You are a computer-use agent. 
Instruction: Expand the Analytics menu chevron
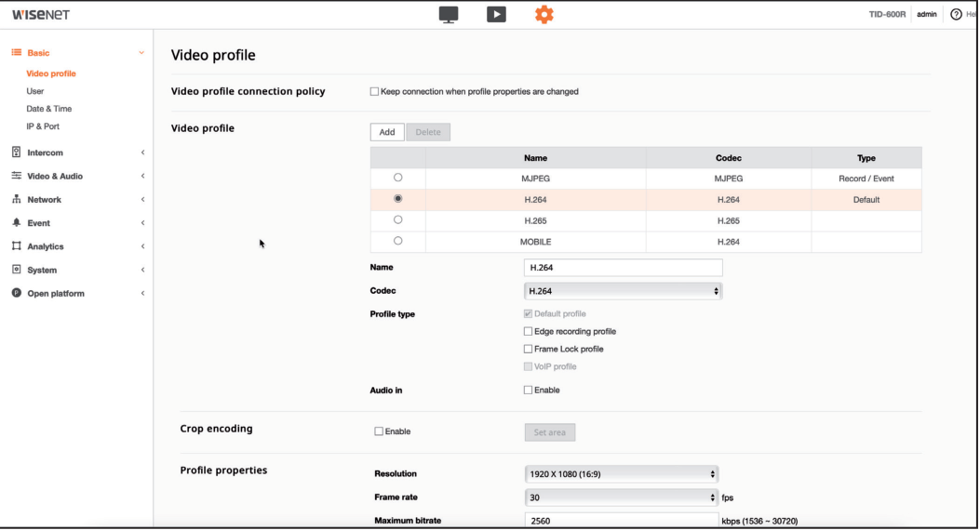pyautogui.click(x=142, y=246)
